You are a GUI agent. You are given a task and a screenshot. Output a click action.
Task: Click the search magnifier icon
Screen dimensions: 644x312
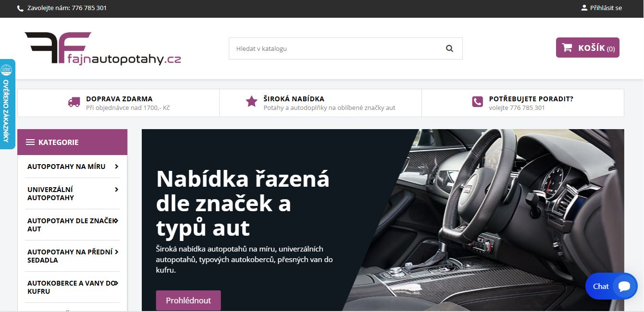tap(449, 48)
